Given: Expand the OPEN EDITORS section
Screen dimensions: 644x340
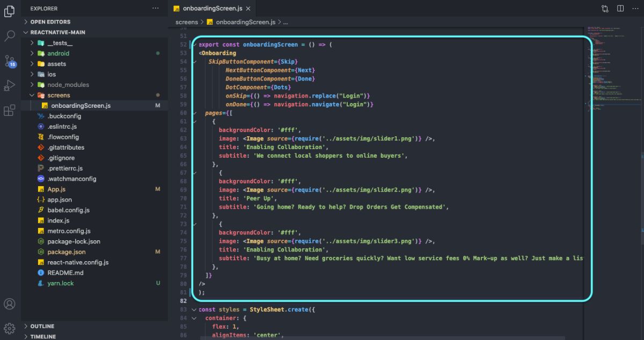Looking at the screenshot, I should click(x=94, y=22).
